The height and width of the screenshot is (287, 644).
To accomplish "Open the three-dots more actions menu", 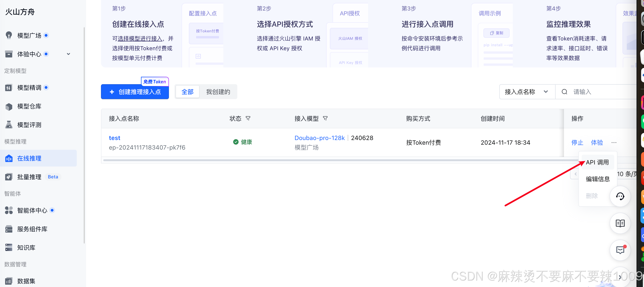I will point(614,143).
